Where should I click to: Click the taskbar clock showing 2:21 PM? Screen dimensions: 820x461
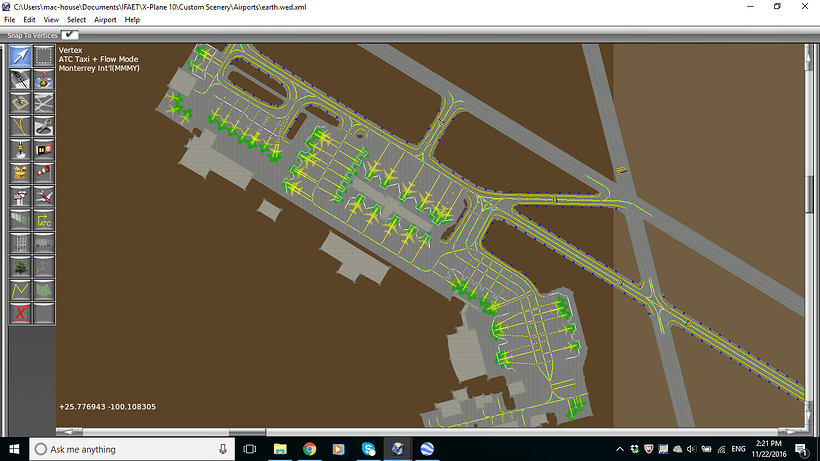(769, 449)
